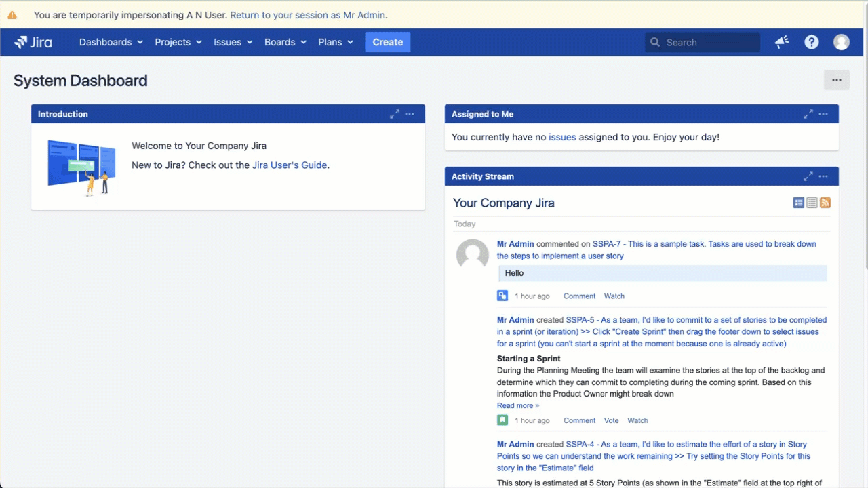The image size is (868, 488).
Task: Expand the Dashboards dropdown menu
Action: pyautogui.click(x=111, y=42)
